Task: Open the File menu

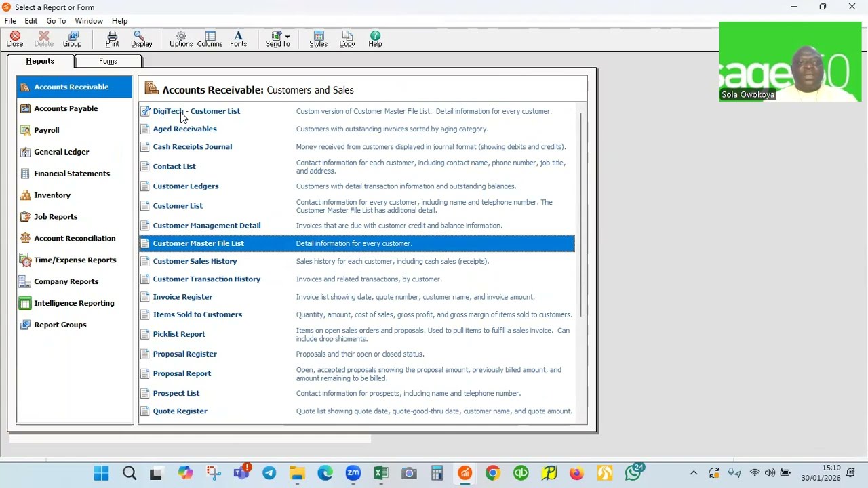Action: point(10,21)
